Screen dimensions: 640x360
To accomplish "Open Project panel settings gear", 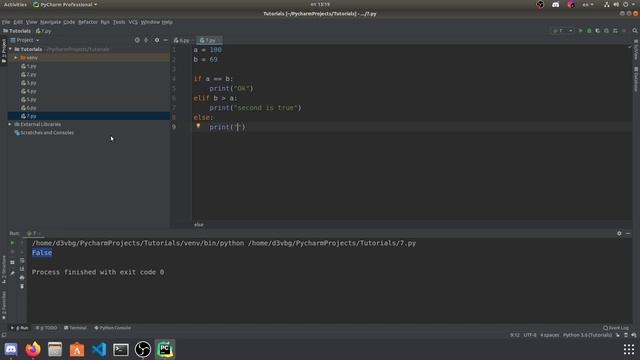I will (157, 40).
